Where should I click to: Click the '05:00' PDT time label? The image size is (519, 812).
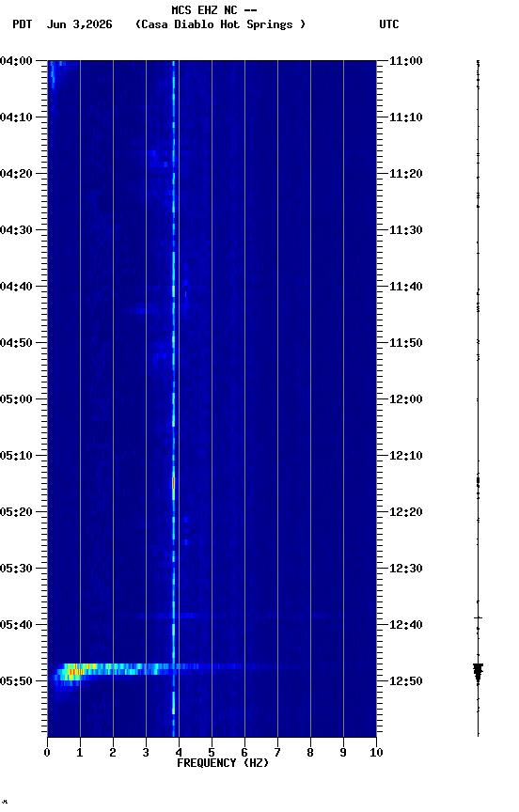click(x=16, y=399)
